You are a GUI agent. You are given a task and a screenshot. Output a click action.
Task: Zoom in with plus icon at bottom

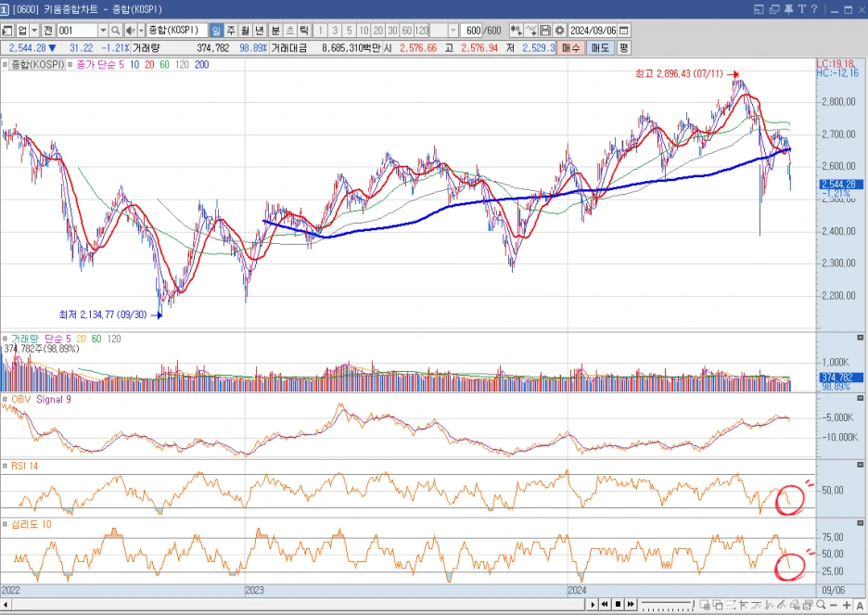pos(847,605)
